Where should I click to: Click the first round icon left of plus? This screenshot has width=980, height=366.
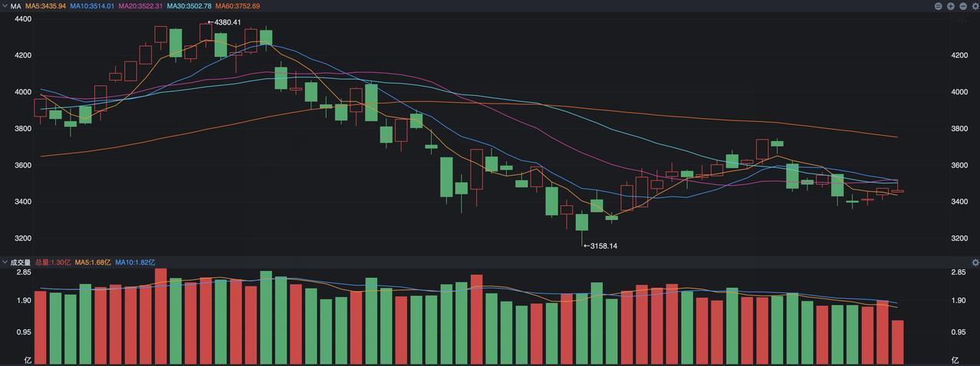[x=938, y=5]
